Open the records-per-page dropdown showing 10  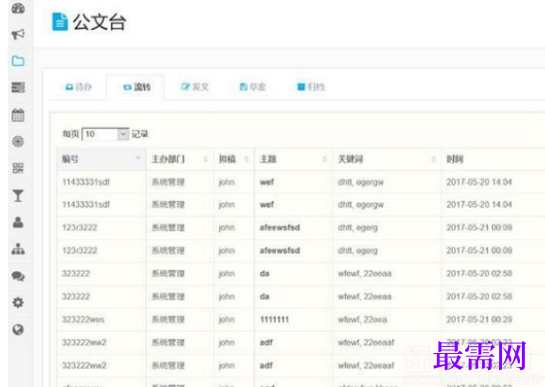105,134
